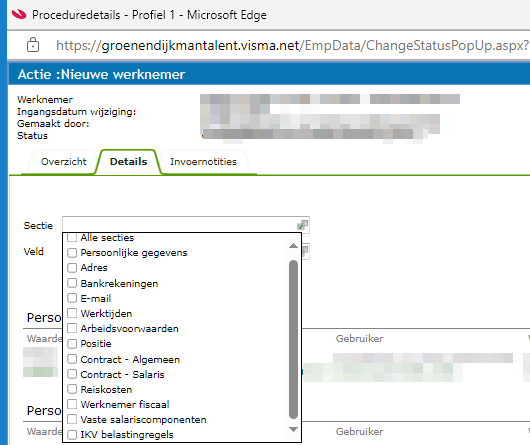The image size is (530, 445).
Task: Check the Werknemer fiscaal option
Action: (72, 404)
